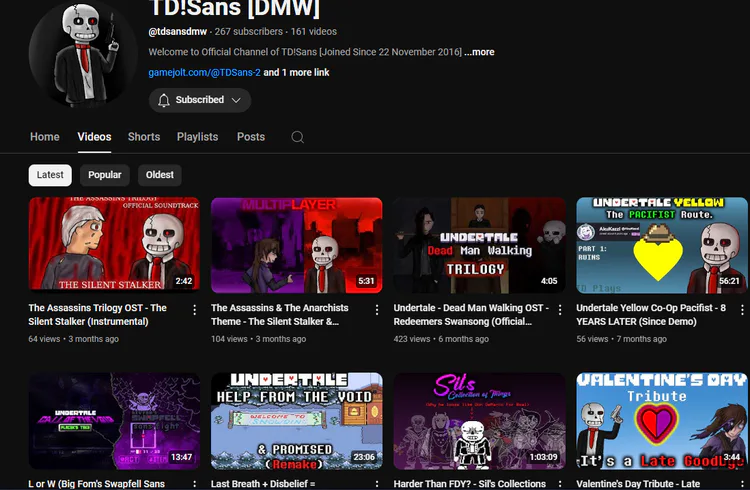
Task: Click title 'Last Breath + Disbelief ='
Action: pyautogui.click(x=263, y=484)
